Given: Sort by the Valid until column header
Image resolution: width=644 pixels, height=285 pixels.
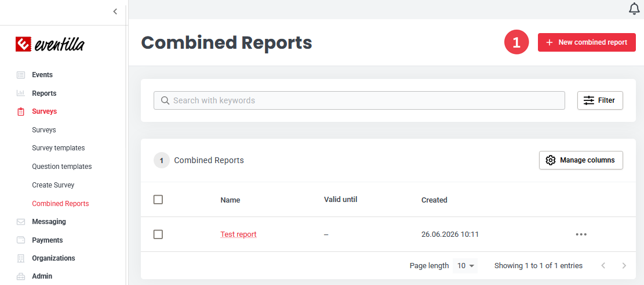Looking at the screenshot, I should pos(340,200).
